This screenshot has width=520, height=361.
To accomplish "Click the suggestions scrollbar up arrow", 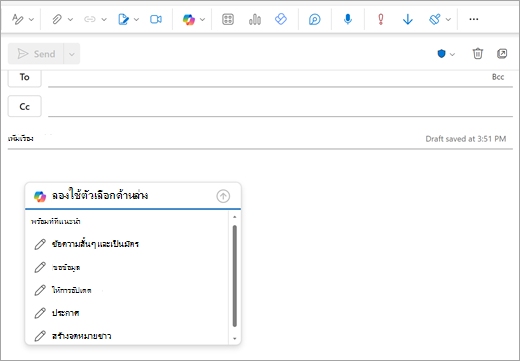I will pos(235,217).
